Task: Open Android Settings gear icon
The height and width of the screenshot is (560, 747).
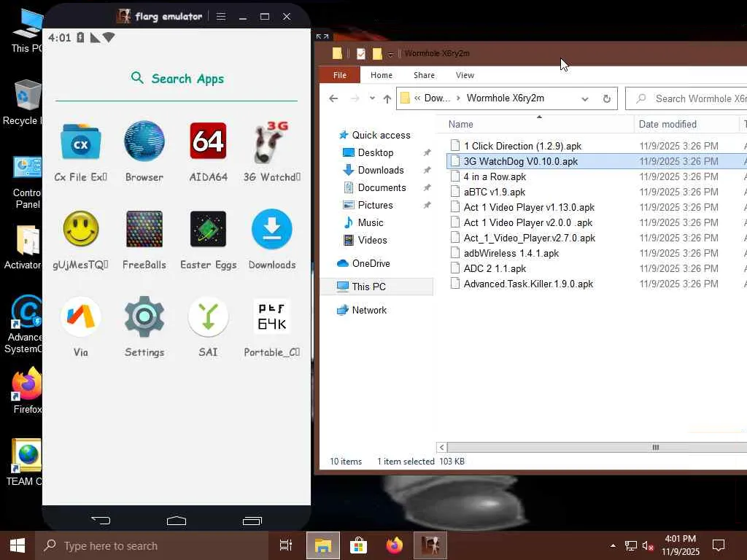Action: 144,316
